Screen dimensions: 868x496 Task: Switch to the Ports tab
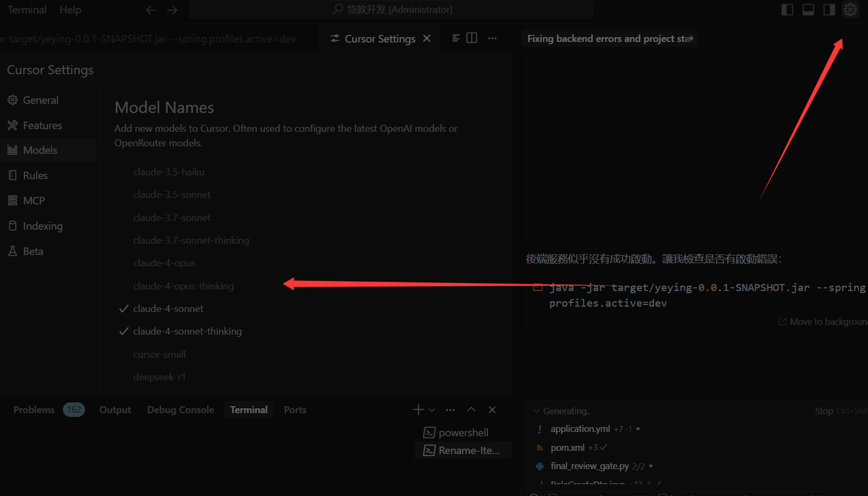coord(295,410)
